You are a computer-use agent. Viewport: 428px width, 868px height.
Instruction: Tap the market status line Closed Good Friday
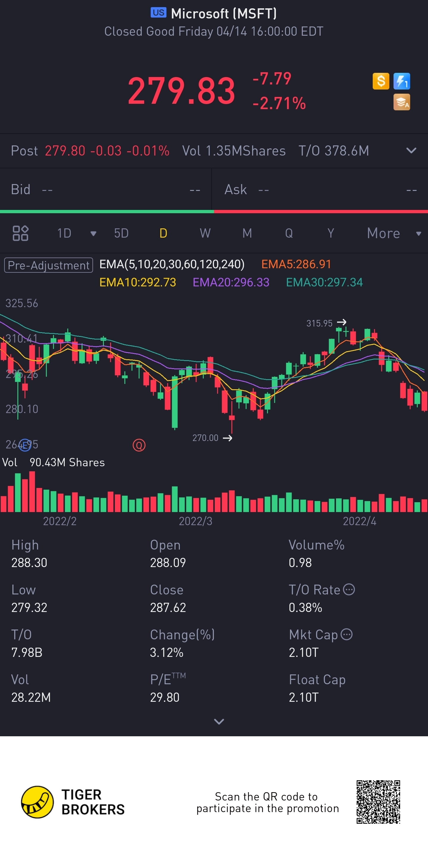[x=214, y=31]
